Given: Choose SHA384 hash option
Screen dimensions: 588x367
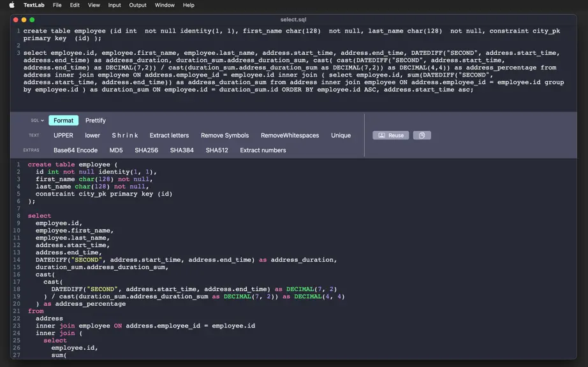Looking at the screenshot, I should point(182,150).
